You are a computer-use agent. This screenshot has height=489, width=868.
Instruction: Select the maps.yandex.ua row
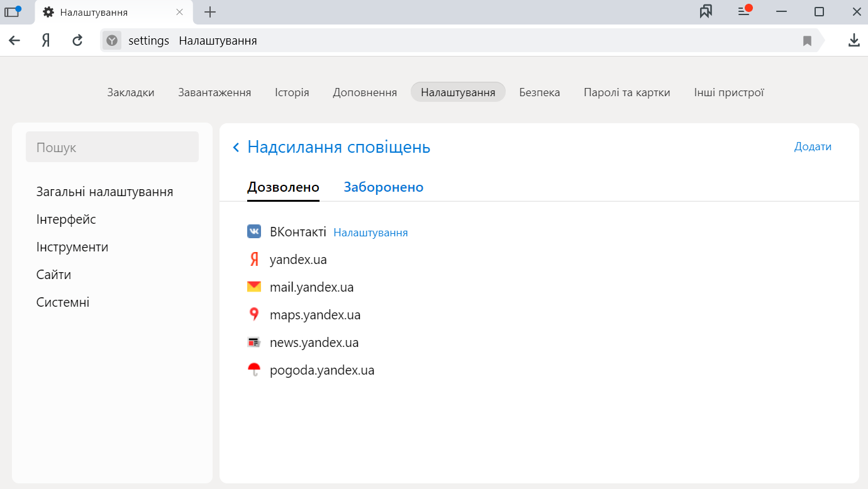(x=315, y=315)
